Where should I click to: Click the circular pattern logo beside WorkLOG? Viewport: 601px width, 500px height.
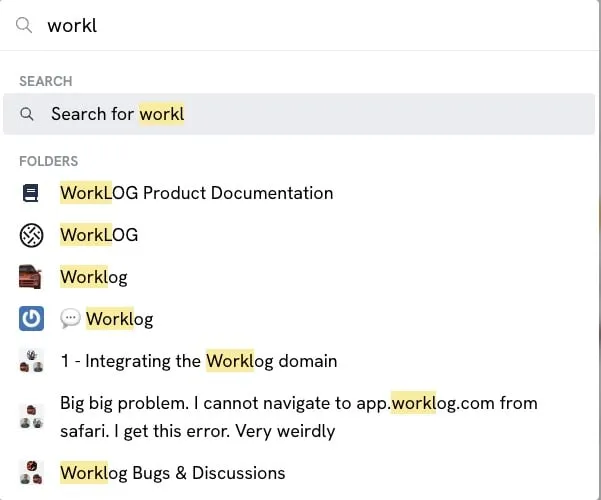31,235
